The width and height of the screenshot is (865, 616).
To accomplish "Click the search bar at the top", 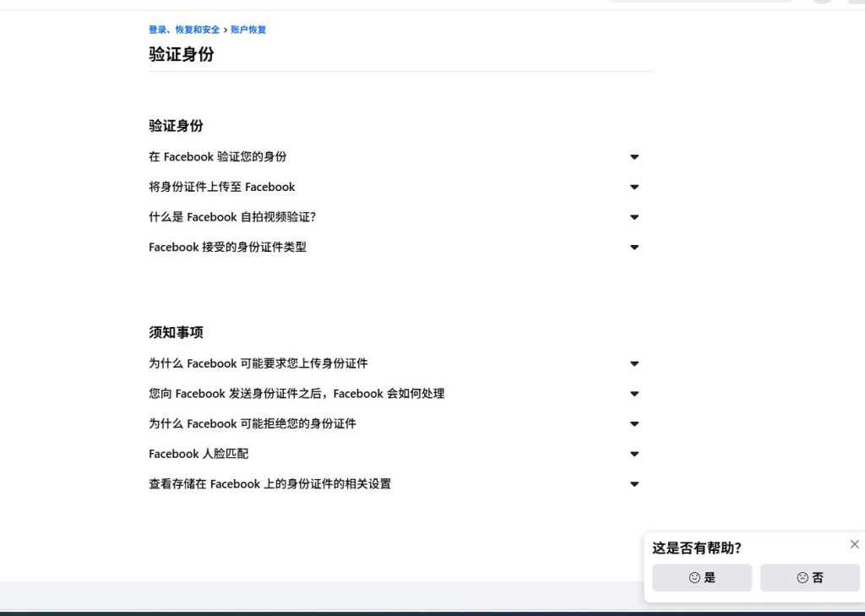I will click(701, 2).
